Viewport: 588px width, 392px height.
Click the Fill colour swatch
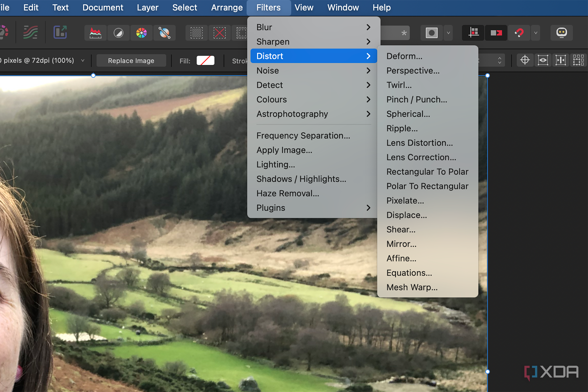(x=205, y=60)
